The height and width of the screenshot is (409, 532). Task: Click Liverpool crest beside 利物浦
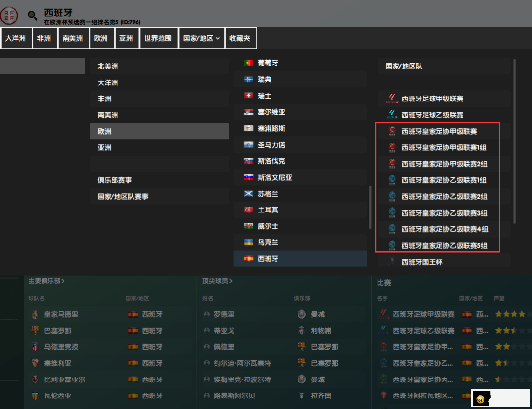(301, 330)
